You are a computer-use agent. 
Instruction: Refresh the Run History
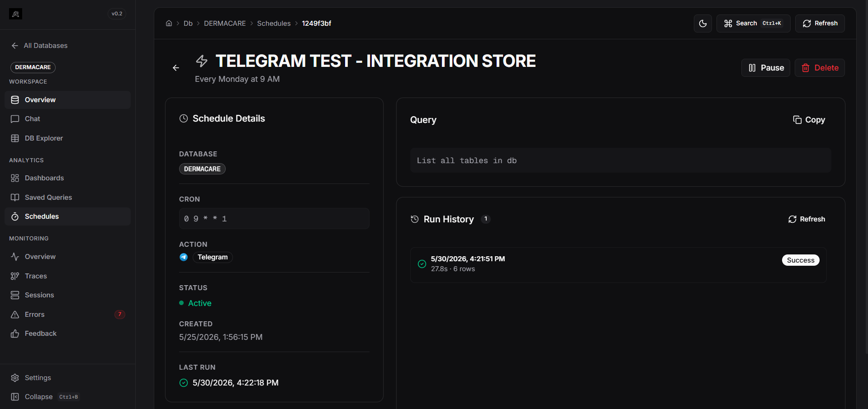pos(807,219)
